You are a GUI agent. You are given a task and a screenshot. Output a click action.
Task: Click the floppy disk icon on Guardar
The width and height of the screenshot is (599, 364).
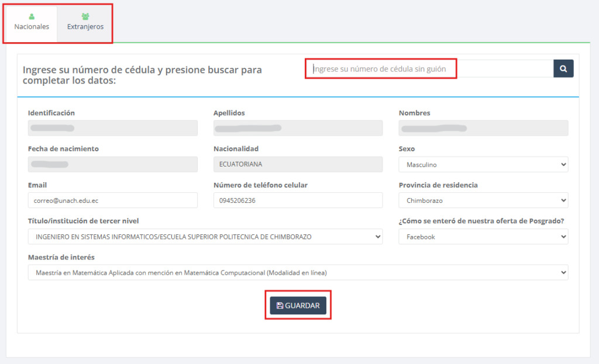pos(280,306)
